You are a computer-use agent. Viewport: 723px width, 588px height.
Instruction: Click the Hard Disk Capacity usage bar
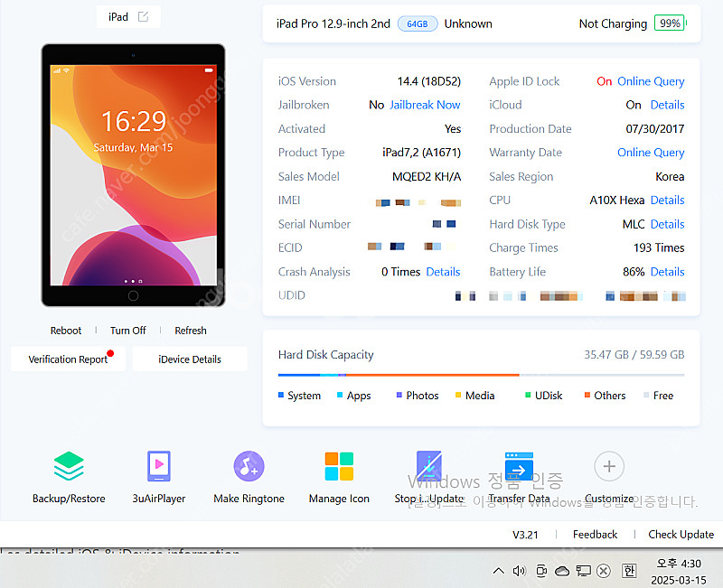pyautogui.click(x=481, y=375)
